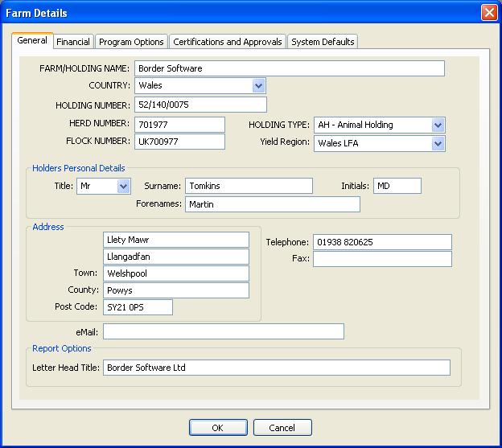Click the Llangadfan address line

[x=176, y=257]
